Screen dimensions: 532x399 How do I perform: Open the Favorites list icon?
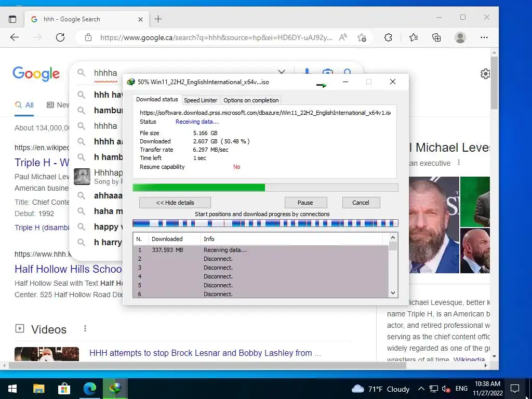click(x=414, y=37)
